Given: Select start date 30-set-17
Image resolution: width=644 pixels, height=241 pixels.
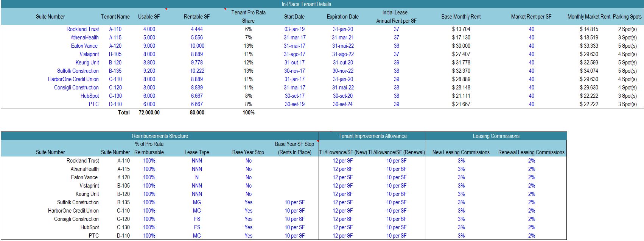Looking at the screenshot, I should [x=294, y=96].
